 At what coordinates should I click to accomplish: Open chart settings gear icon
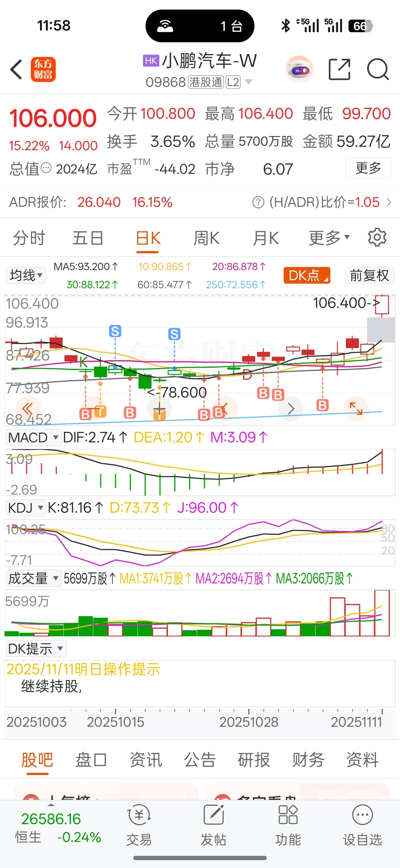pyautogui.click(x=377, y=237)
